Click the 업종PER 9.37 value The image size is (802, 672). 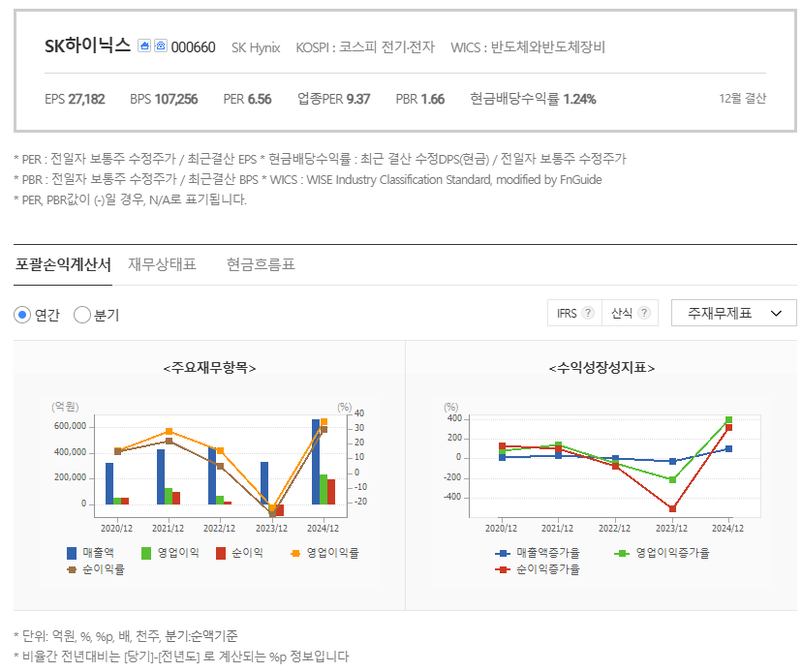pos(333,99)
